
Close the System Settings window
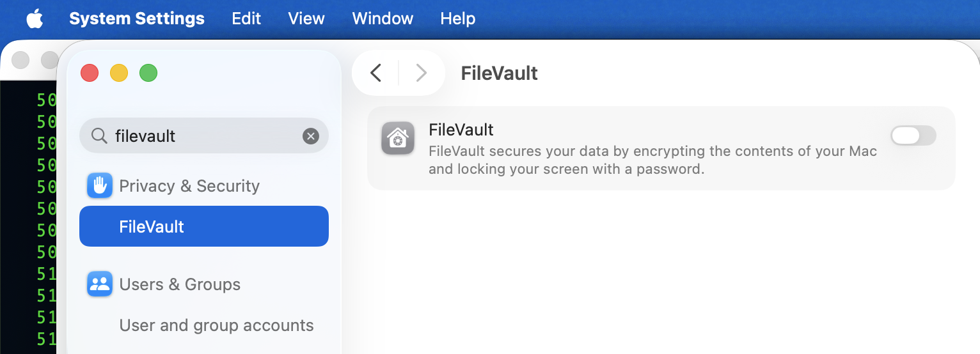(90, 73)
